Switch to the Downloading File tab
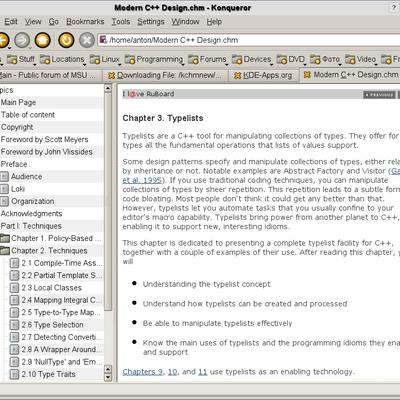Image resolution: width=400 pixels, height=400 pixels. 165,75
